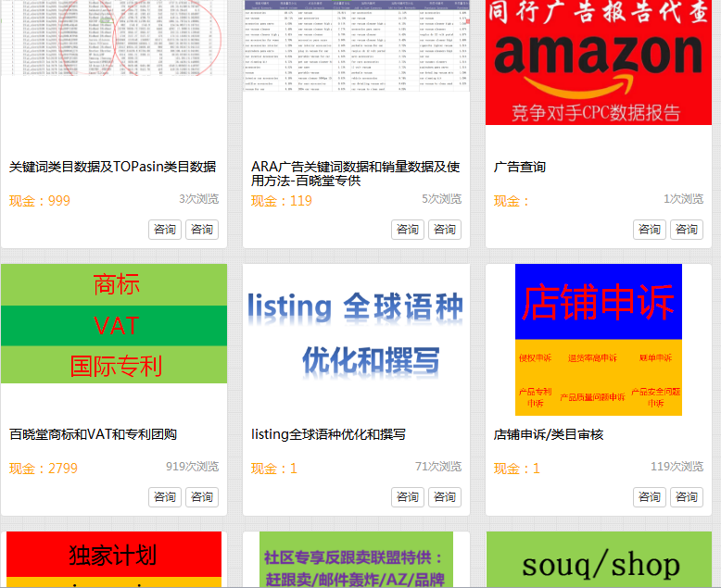Open the 广告查询 title link
721x588 pixels.
tap(520, 167)
